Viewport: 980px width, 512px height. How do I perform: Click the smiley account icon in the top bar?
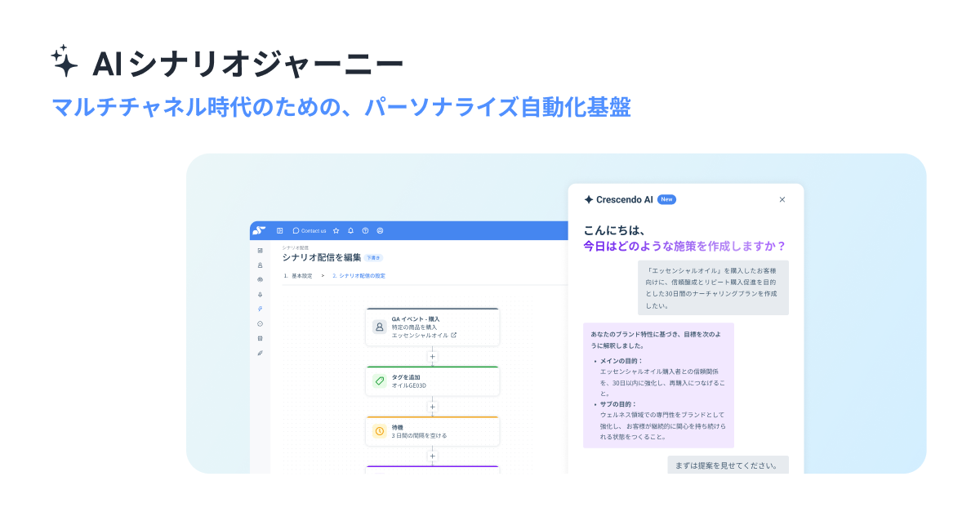tap(379, 231)
